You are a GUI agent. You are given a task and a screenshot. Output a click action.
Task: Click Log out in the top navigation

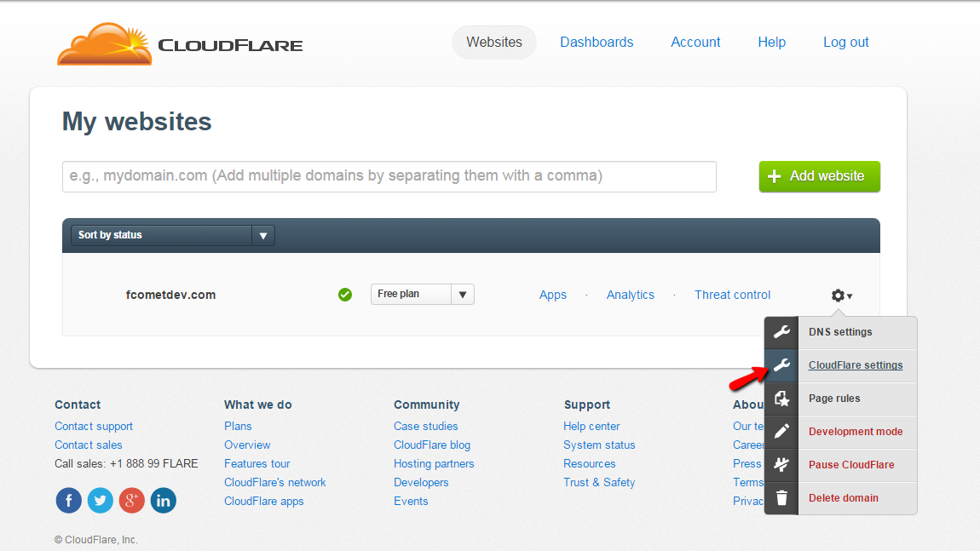pyautogui.click(x=845, y=43)
